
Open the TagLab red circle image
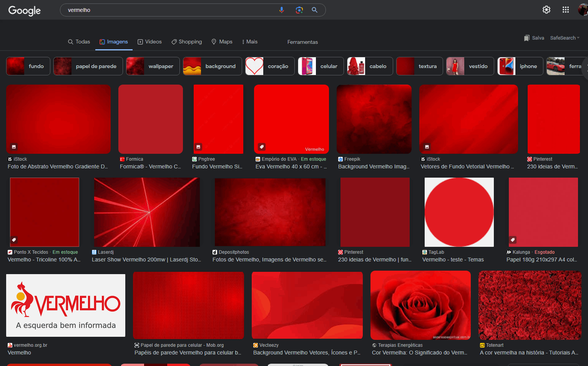(459, 212)
